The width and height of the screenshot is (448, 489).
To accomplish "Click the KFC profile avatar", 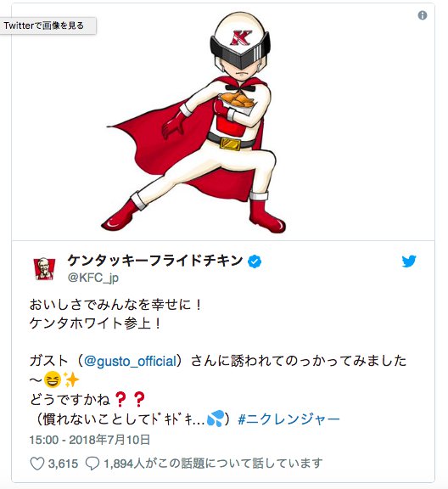I will click(44, 269).
